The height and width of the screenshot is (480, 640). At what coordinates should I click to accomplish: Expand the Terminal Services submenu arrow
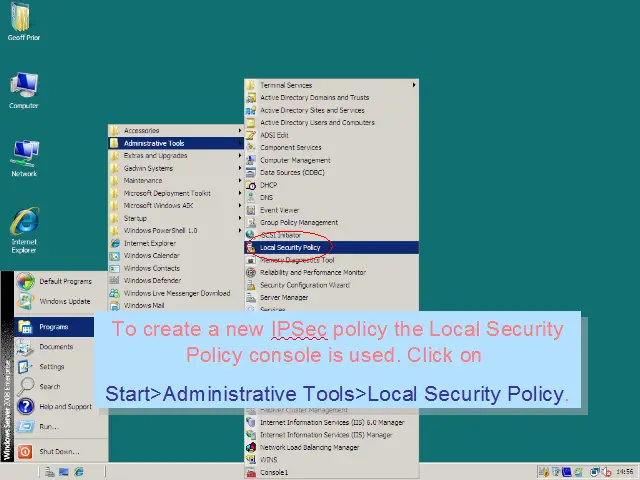pyautogui.click(x=413, y=85)
